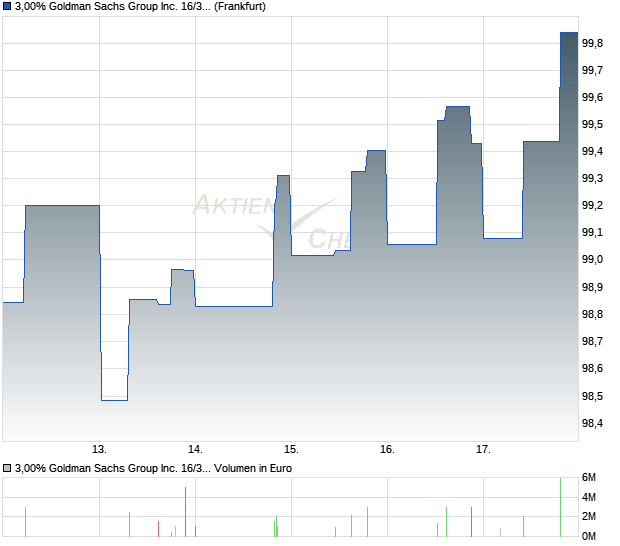
Task: Click the 99,5 price axis label
Action: coord(592,125)
